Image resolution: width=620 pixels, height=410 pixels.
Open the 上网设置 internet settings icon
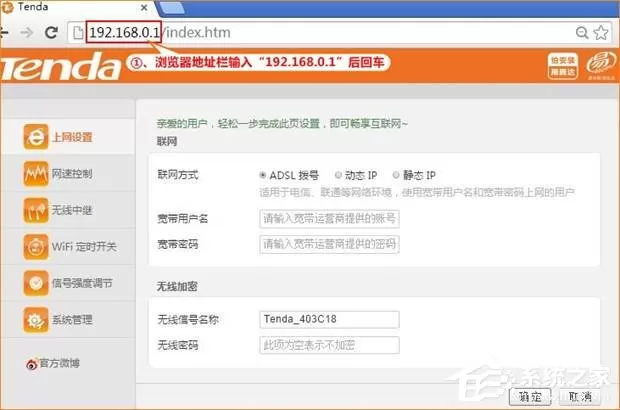click(36, 137)
